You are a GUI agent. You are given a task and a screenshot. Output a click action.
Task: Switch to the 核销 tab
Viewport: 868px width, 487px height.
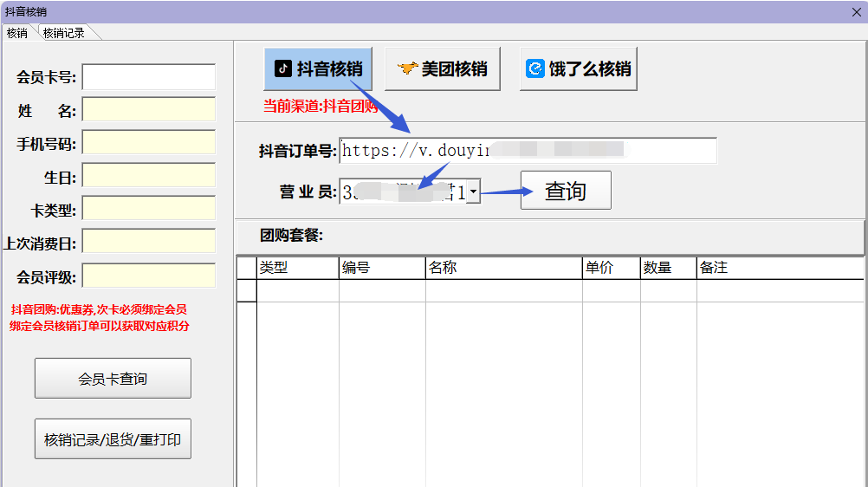[17, 33]
